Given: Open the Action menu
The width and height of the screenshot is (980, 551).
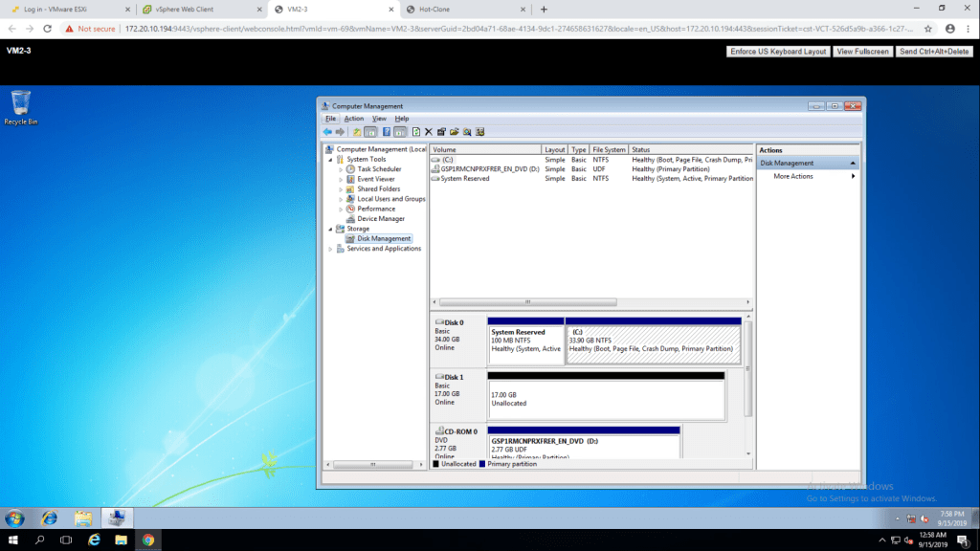Looking at the screenshot, I should coord(353,119).
